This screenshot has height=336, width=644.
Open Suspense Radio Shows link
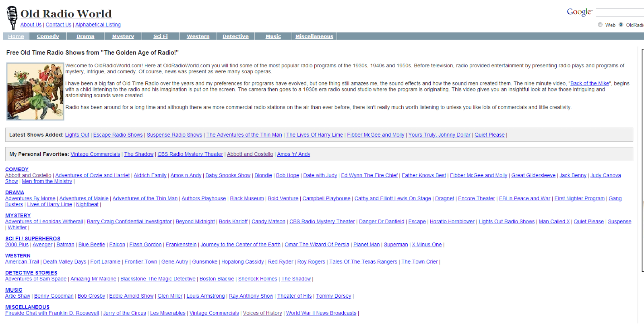(174, 135)
